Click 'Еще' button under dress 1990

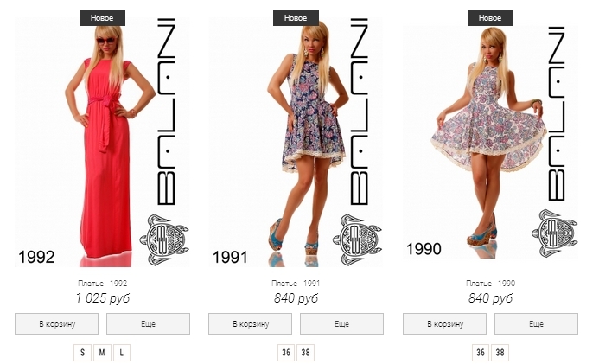(537, 324)
